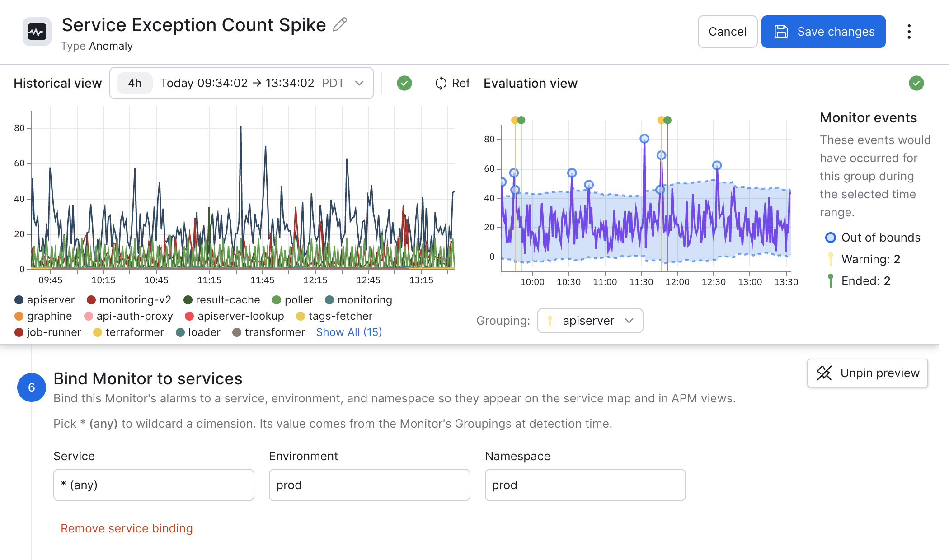
Task: Click Show All (15) series link
Action: click(349, 332)
